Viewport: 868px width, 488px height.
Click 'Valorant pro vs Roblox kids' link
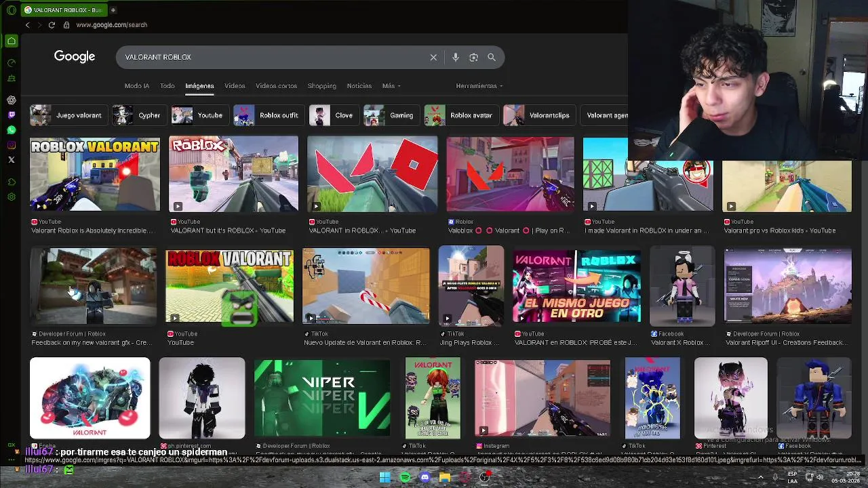pyautogui.click(x=779, y=230)
